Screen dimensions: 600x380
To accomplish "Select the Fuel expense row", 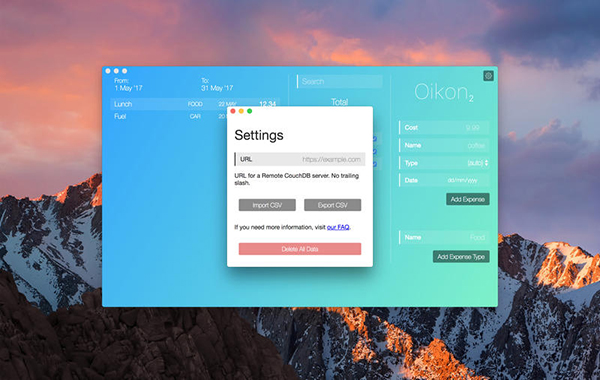I will 168,116.
